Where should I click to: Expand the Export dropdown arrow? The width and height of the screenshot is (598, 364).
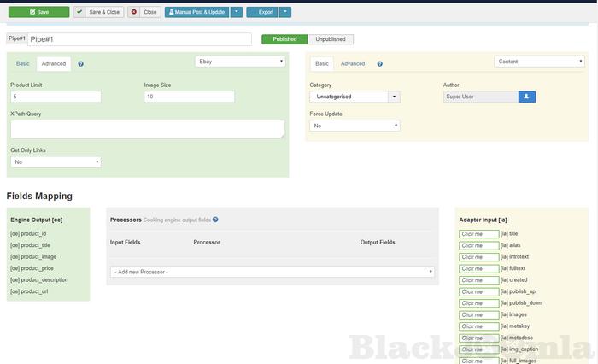(285, 12)
